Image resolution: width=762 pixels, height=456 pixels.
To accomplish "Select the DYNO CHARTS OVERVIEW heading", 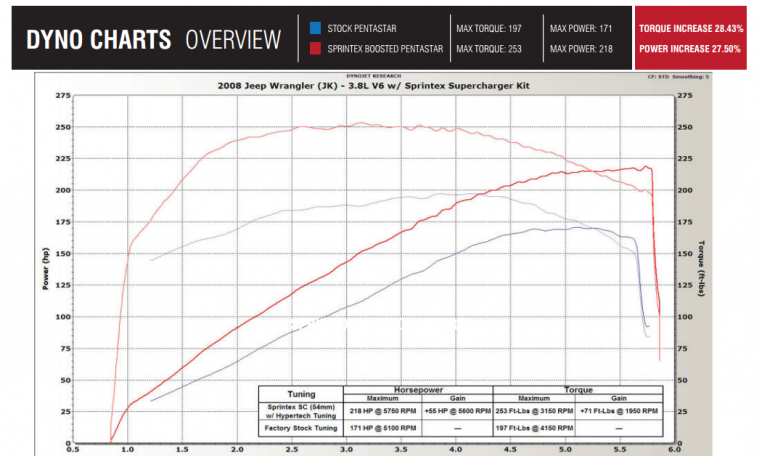I will tap(153, 39).
